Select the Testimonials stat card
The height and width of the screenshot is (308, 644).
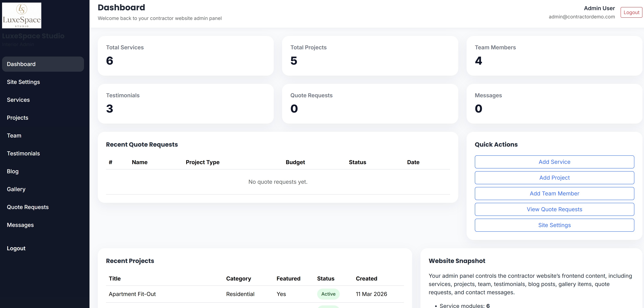click(x=186, y=104)
